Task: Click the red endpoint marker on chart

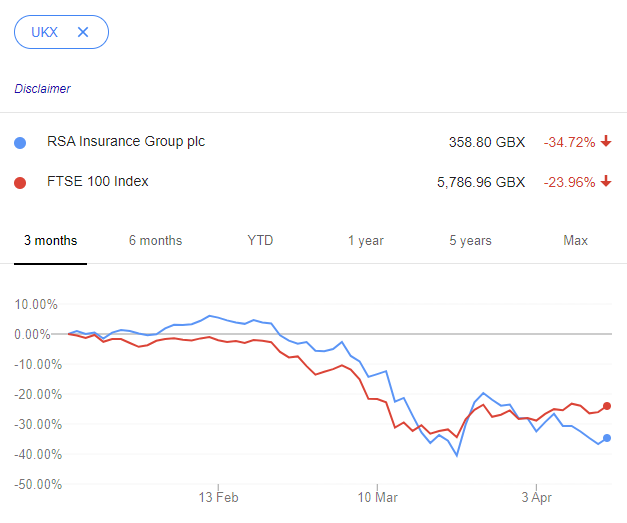Action: click(x=607, y=406)
